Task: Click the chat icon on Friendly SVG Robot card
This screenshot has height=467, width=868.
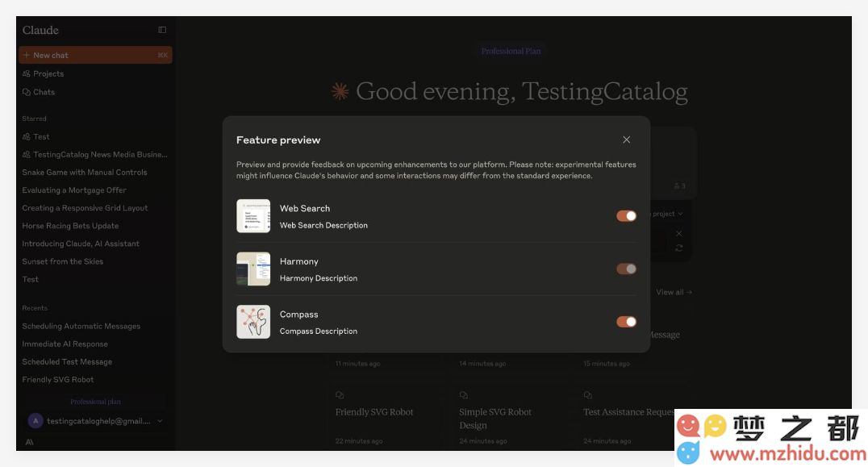Action: 340,395
